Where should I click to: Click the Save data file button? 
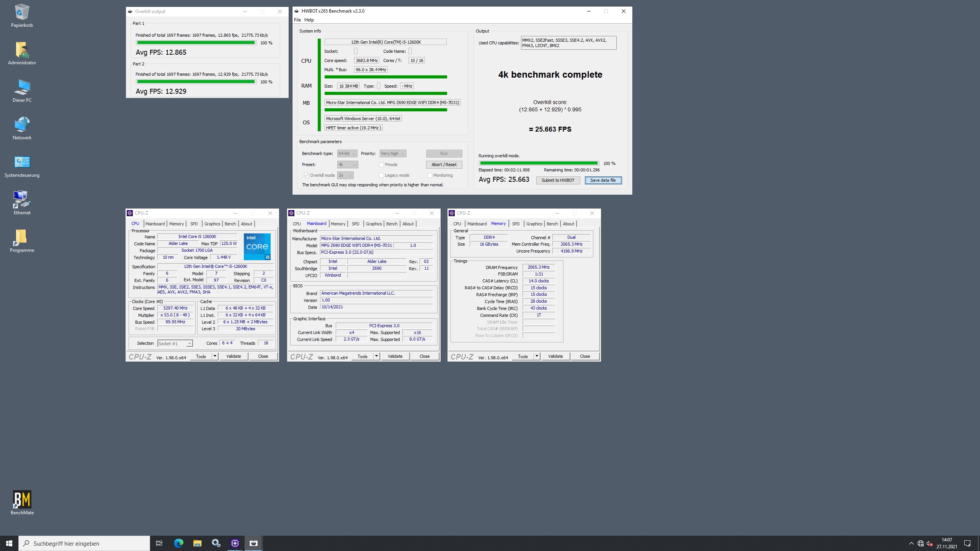(x=603, y=180)
